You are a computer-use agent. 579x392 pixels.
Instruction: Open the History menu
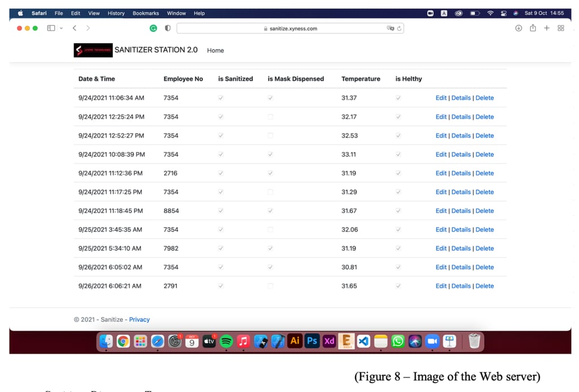coord(116,14)
